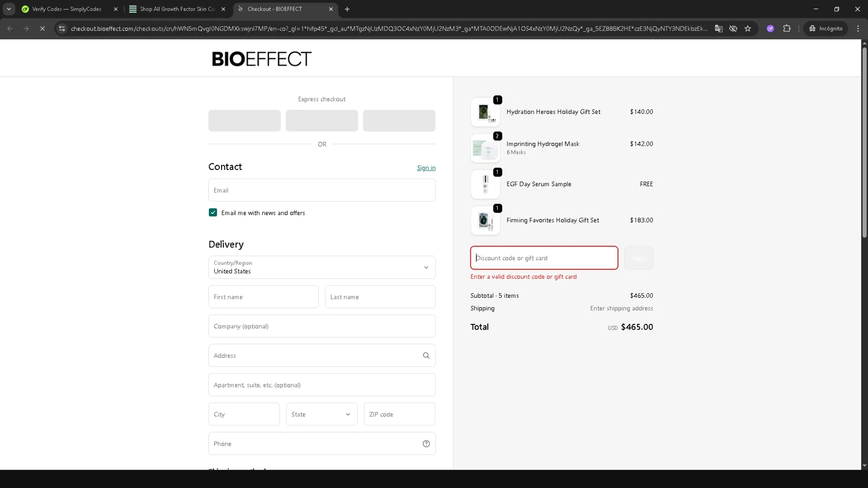Click the EGF Day Serum Sample thumbnail
The height and width of the screenshot is (488, 868).
pos(486,184)
